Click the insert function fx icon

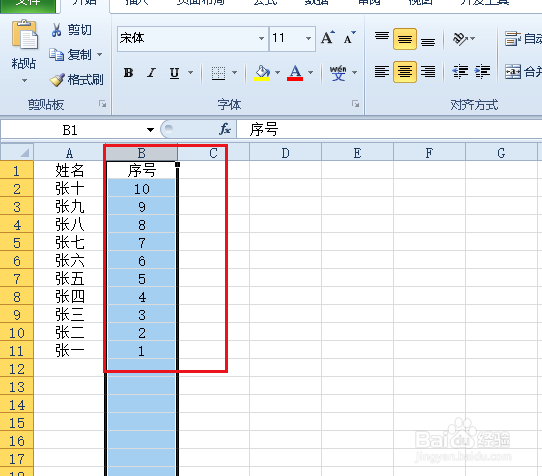click(x=225, y=129)
